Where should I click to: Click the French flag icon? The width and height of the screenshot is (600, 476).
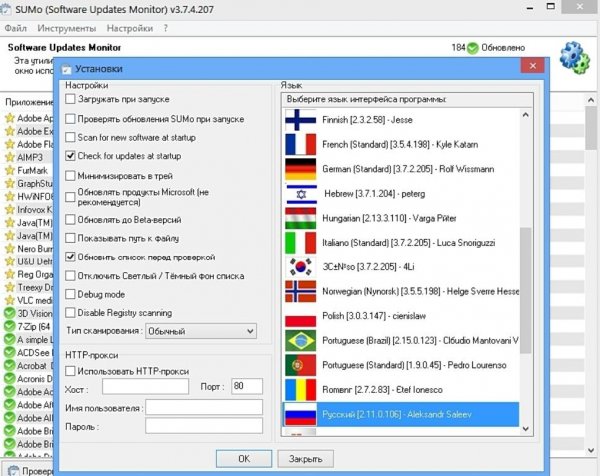(x=300, y=144)
